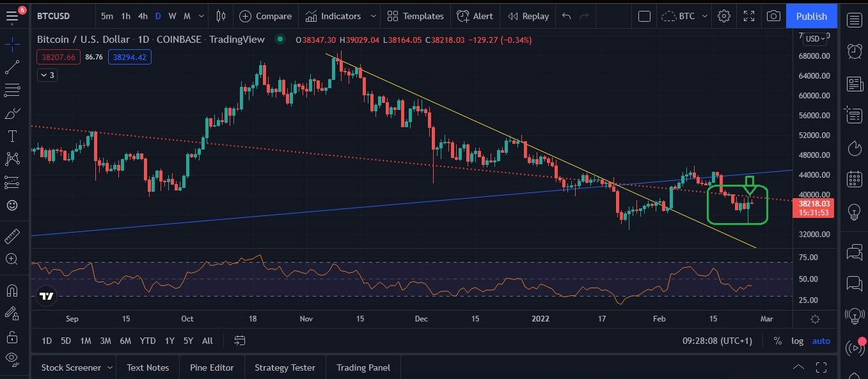This screenshot has height=379, width=868.
Task: Switch to 5m timeframe
Action: click(x=107, y=16)
